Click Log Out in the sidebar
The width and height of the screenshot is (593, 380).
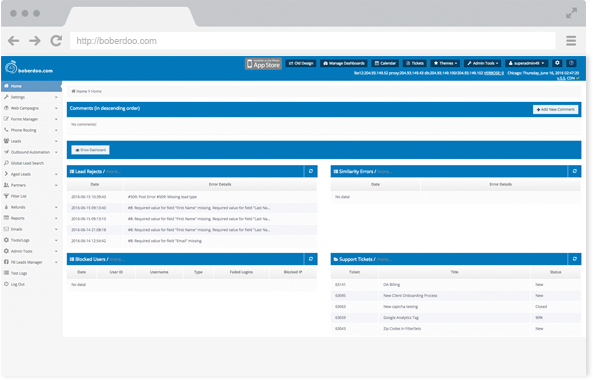pos(31,284)
